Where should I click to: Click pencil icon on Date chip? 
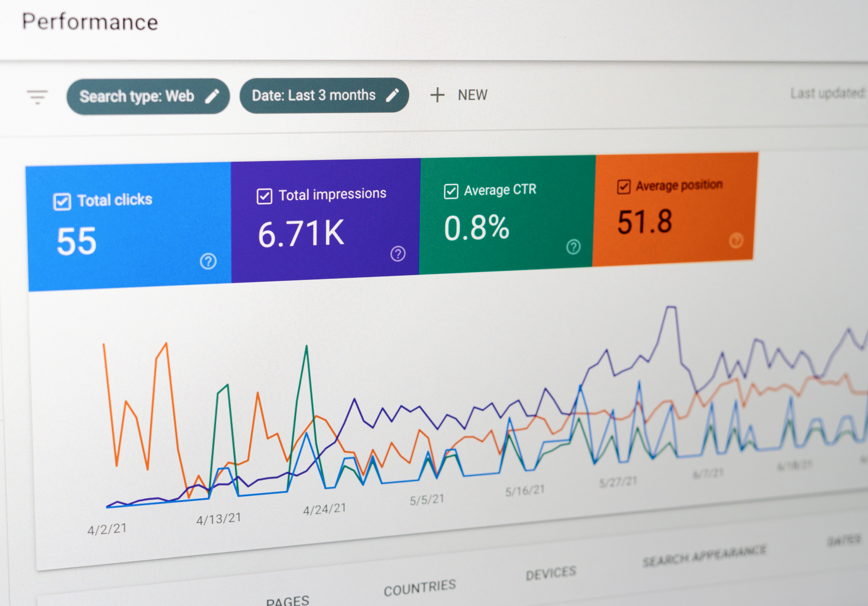392,95
